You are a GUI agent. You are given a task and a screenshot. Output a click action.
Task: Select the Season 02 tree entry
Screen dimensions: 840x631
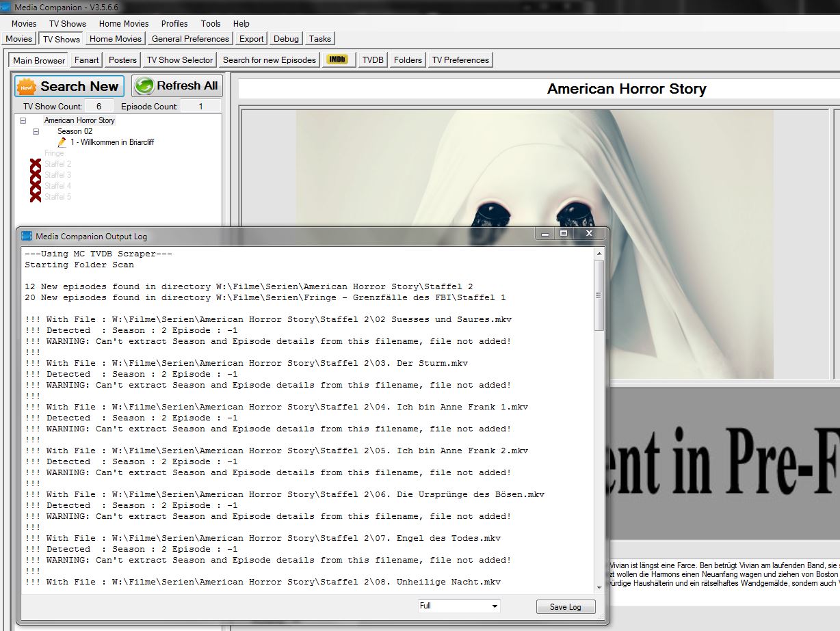(x=75, y=131)
